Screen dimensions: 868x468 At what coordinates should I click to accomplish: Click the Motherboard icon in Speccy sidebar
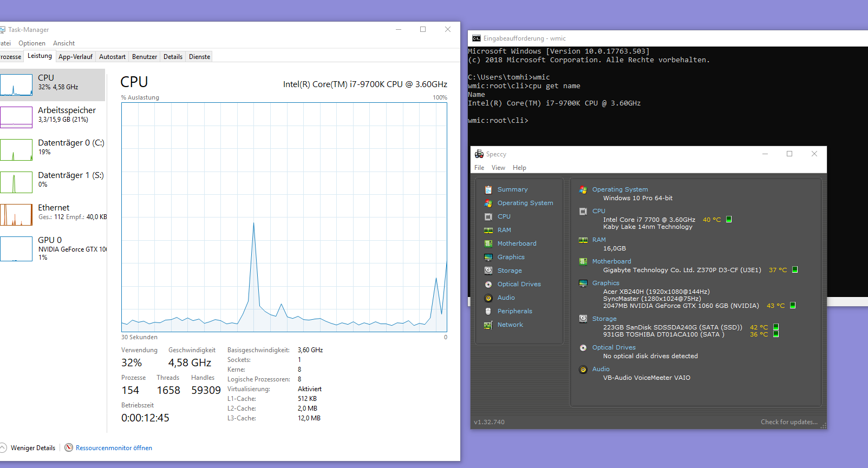(x=488, y=243)
